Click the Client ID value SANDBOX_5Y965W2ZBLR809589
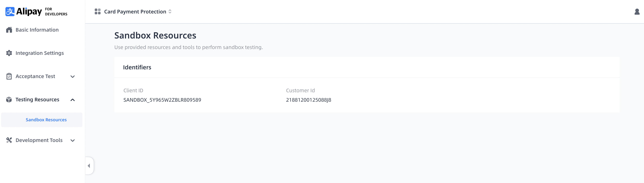Image resolution: width=644 pixels, height=183 pixels. pos(162,100)
